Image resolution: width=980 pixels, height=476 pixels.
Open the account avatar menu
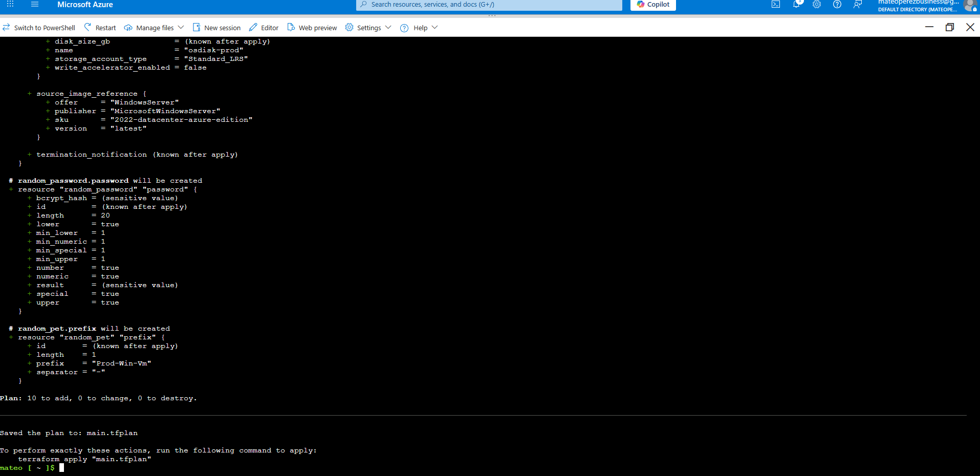(x=971, y=6)
